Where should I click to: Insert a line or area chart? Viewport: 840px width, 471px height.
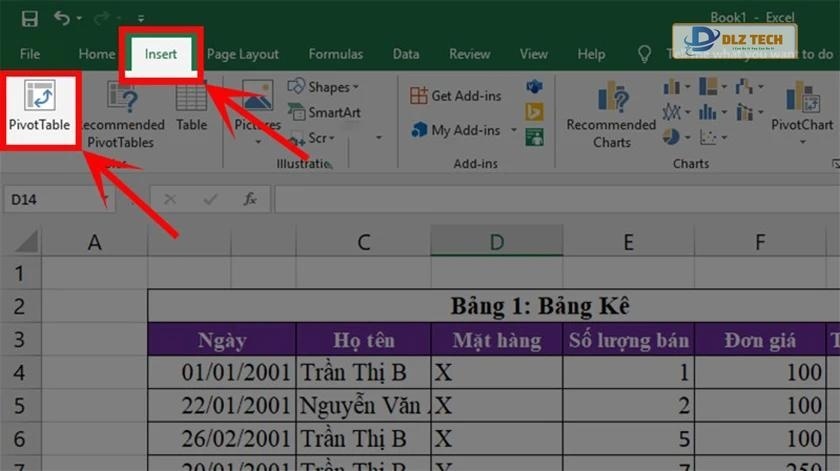[x=677, y=112]
